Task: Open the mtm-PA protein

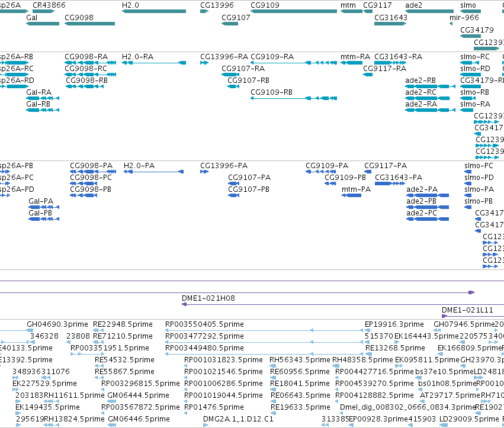Action: (x=351, y=195)
